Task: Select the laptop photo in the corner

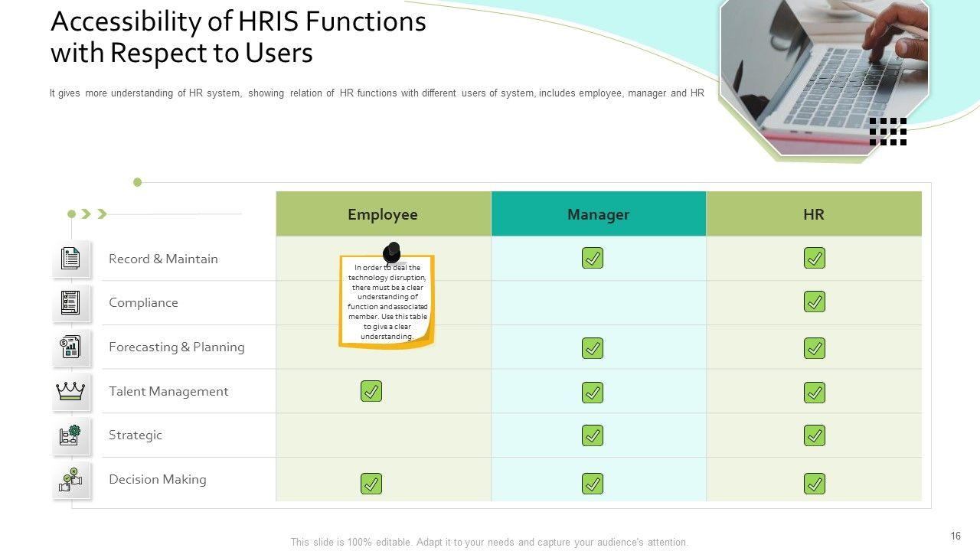Action: click(x=825, y=77)
